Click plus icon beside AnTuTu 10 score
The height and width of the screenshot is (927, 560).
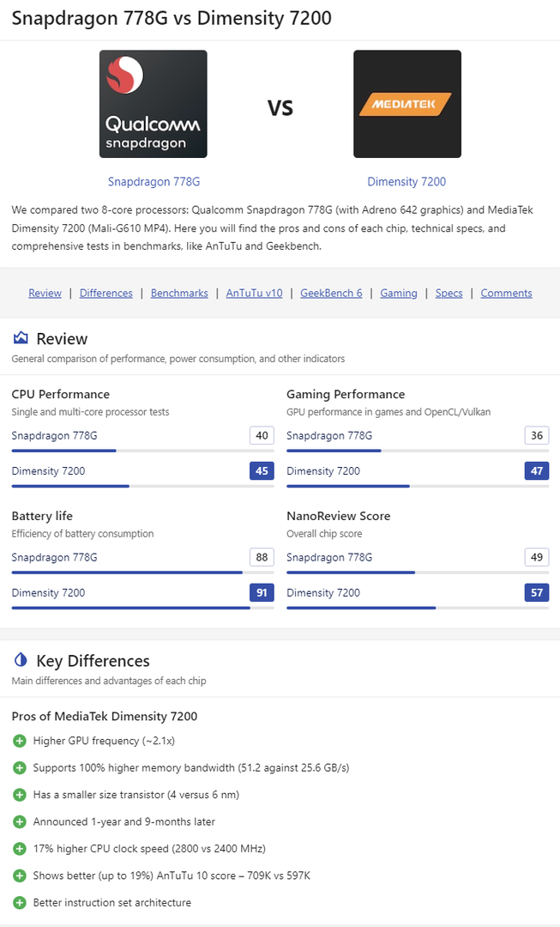(x=20, y=875)
